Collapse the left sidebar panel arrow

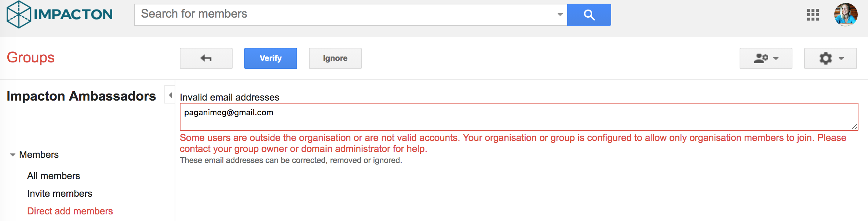[170, 95]
